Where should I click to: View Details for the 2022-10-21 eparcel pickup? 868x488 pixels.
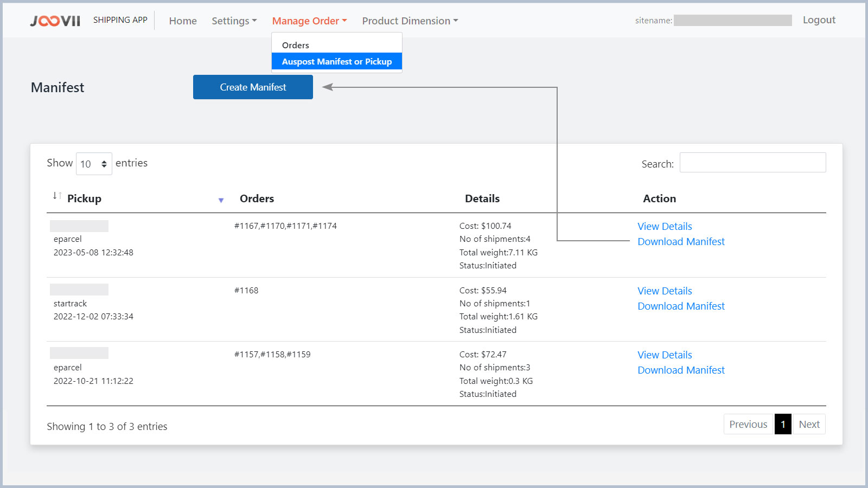pos(665,355)
